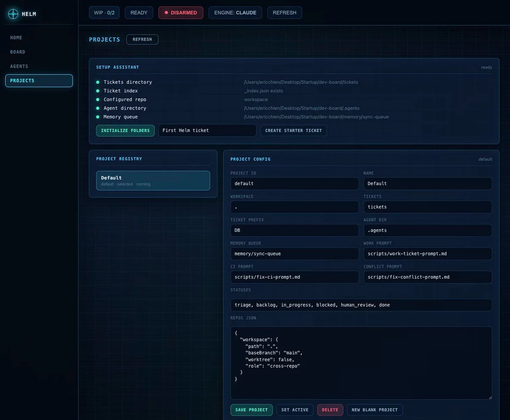
Task: Click the "default" label in Project Config header
Action: click(x=485, y=159)
